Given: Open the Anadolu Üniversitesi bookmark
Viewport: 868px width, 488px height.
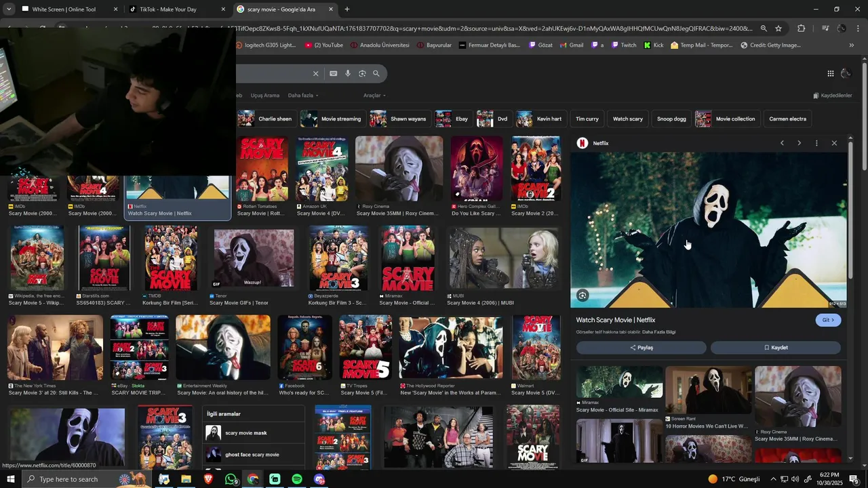Looking at the screenshot, I should (x=380, y=45).
